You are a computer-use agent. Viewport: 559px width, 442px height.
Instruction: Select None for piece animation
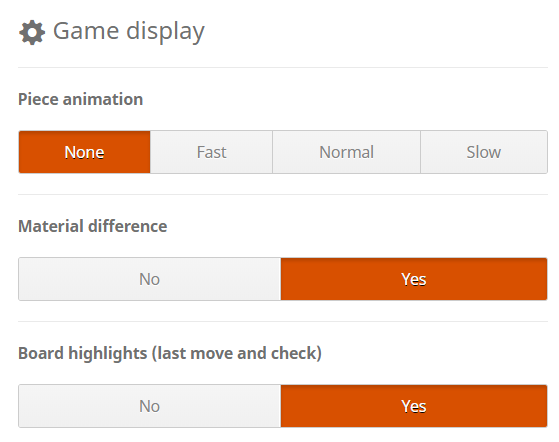pos(84,152)
